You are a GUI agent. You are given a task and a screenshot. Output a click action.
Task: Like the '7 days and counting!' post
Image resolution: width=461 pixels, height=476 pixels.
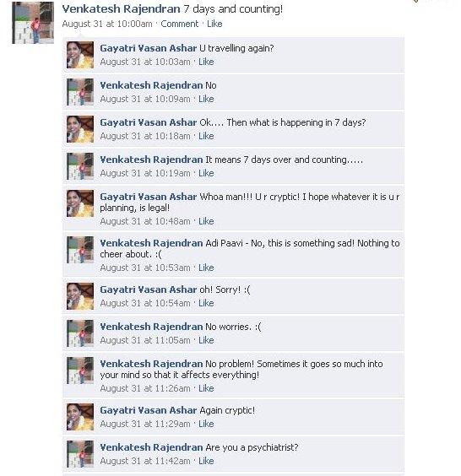click(x=214, y=24)
